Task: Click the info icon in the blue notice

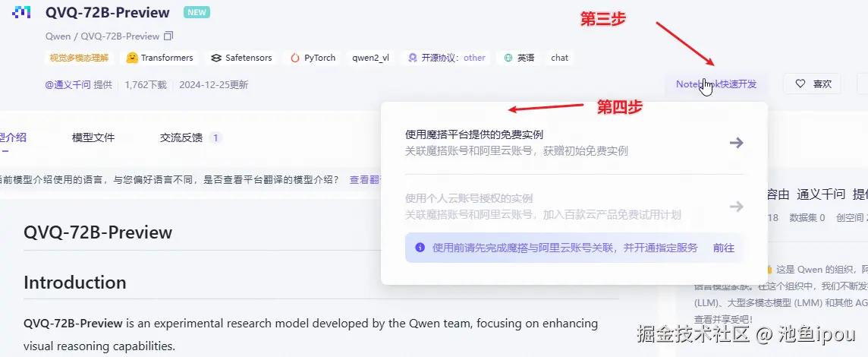Action: click(420, 248)
